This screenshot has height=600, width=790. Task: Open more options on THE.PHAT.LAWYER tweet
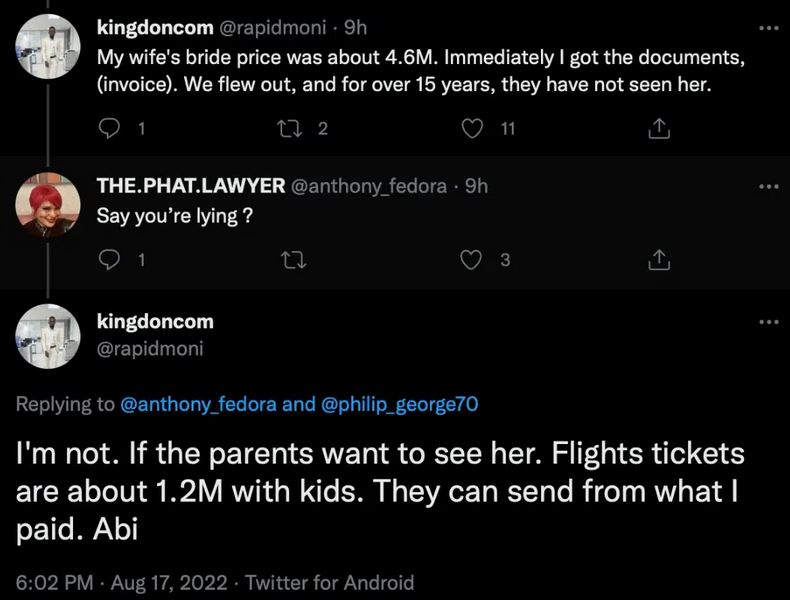coord(767,187)
